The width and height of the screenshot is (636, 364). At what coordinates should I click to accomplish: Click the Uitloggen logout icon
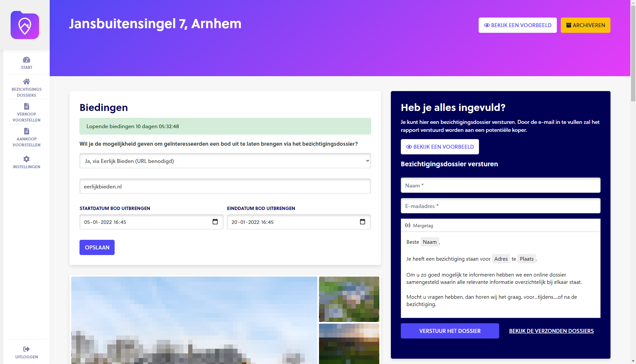click(26, 349)
